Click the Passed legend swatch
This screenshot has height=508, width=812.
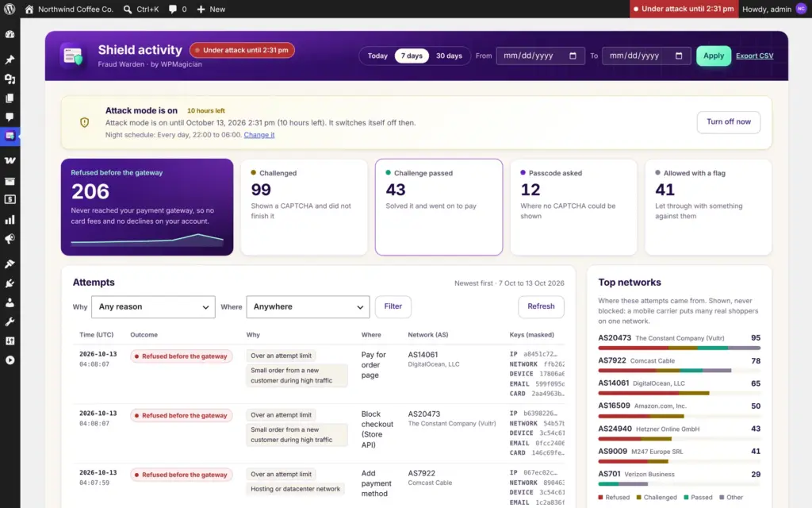[686, 498]
